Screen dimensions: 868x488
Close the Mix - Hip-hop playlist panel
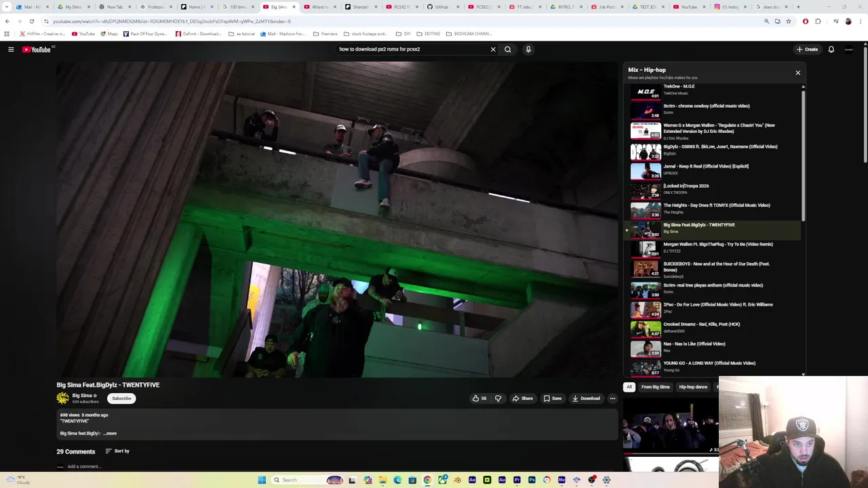797,73
